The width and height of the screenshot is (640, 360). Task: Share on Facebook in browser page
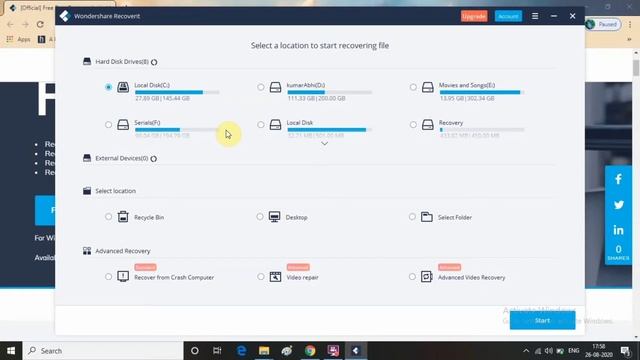tap(618, 179)
